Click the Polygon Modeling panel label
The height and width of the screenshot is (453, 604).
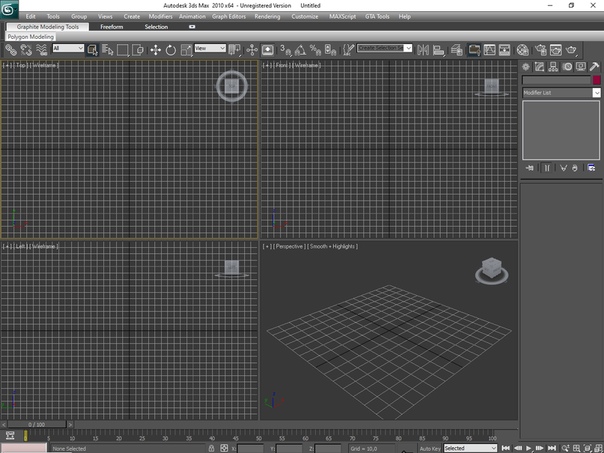tap(30, 37)
